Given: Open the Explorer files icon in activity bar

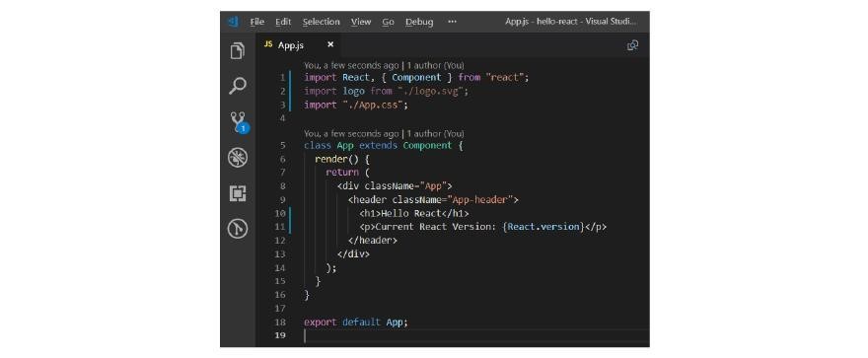Looking at the screenshot, I should (x=238, y=51).
